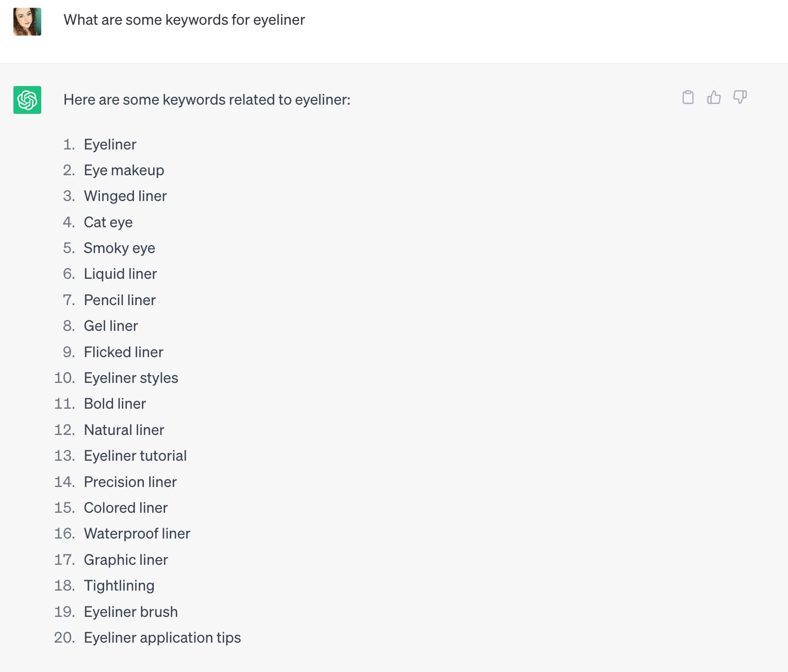Click the thumbs up icon

click(x=714, y=97)
